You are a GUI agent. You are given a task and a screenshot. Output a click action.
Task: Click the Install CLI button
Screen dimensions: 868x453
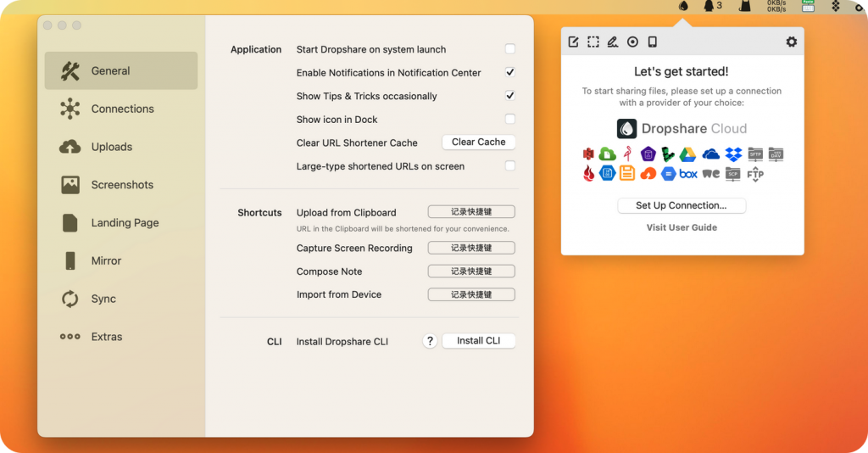(478, 340)
